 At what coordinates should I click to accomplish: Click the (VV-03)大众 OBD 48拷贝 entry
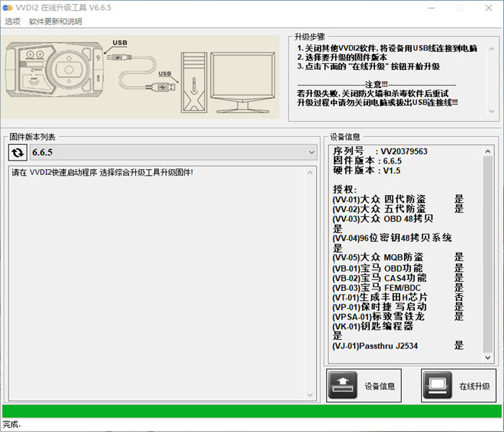pyautogui.click(x=382, y=219)
